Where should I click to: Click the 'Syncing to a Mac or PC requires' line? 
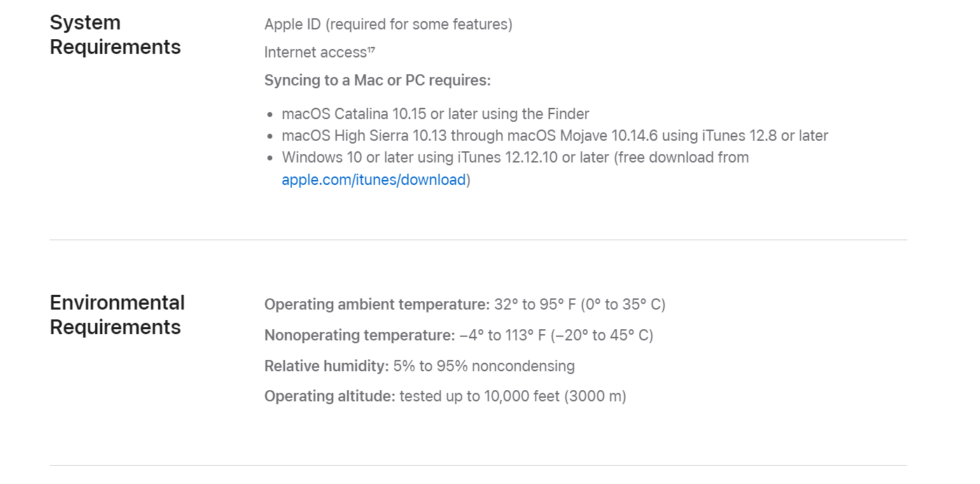tap(378, 81)
